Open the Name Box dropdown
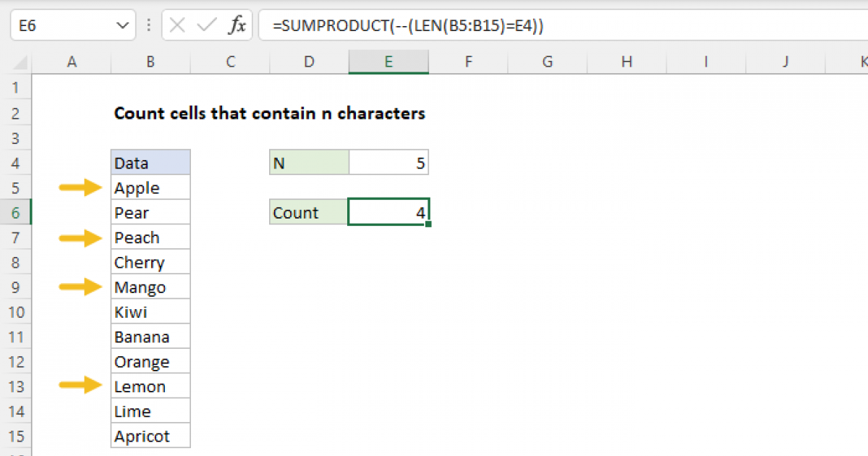Image resolution: width=868 pixels, height=456 pixels. tap(121, 25)
